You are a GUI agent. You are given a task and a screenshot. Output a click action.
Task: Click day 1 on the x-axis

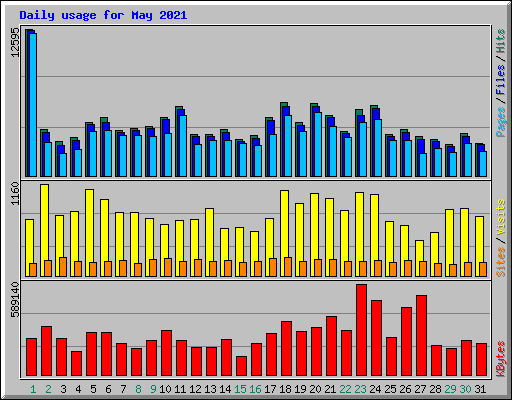(33, 389)
